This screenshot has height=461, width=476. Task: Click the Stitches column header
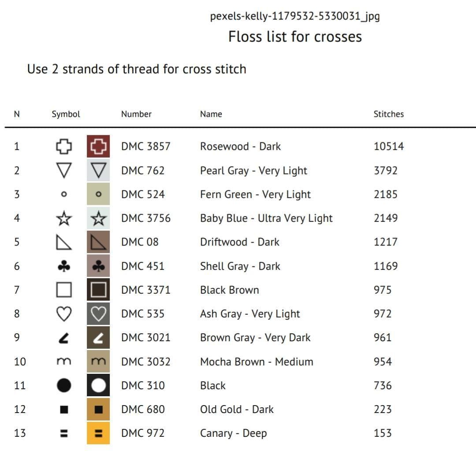tap(389, 114)
